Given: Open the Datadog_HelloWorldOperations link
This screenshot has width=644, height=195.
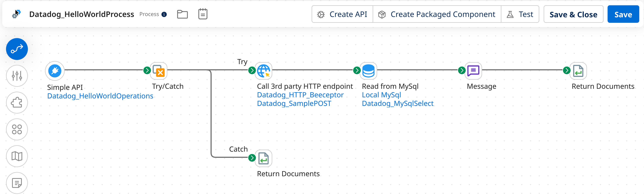Looking at the screenshot, I should (x=100, y=96).
